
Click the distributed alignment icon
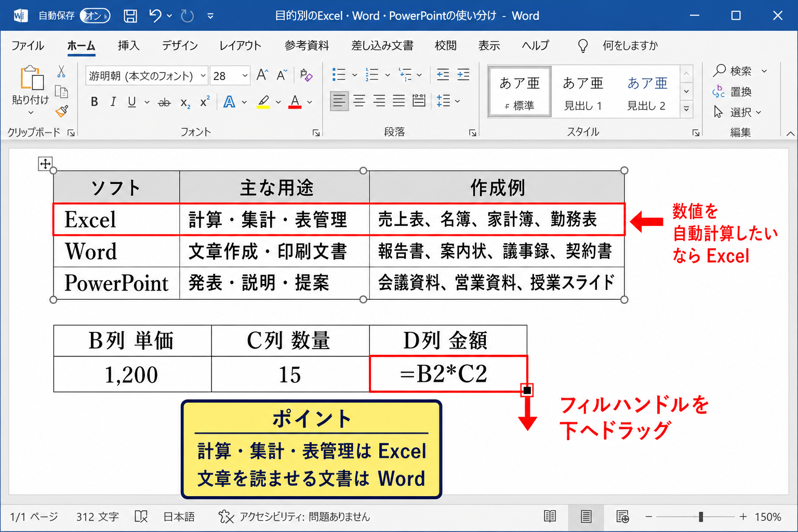(x=419, y=101)
